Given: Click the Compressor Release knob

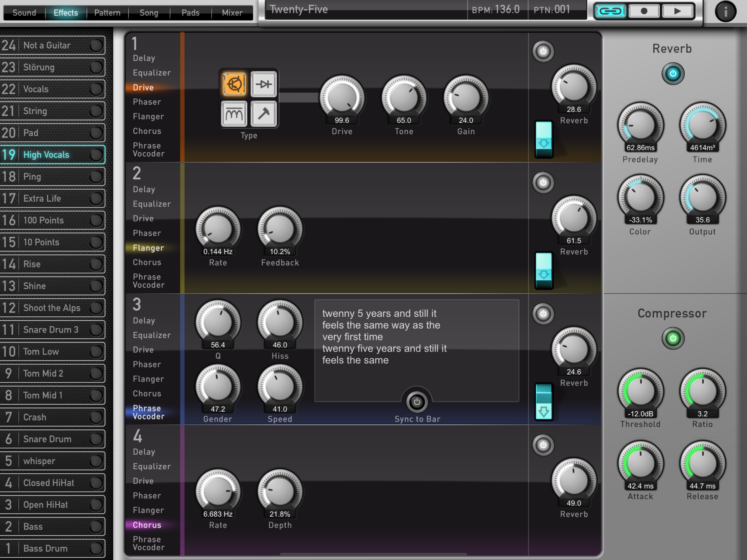Looking at the screenshot, I should [x=702, y=463].
